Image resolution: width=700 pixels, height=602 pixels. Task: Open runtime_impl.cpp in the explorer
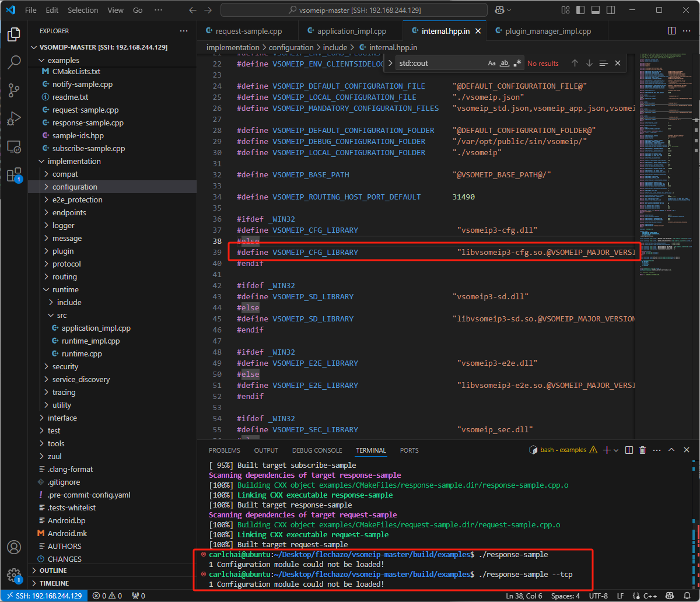point(90,341)
